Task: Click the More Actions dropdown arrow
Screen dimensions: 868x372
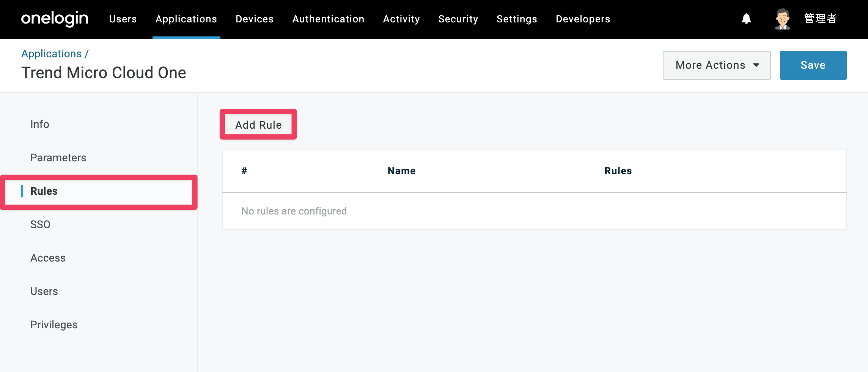Action: click(x=756, y=65)
